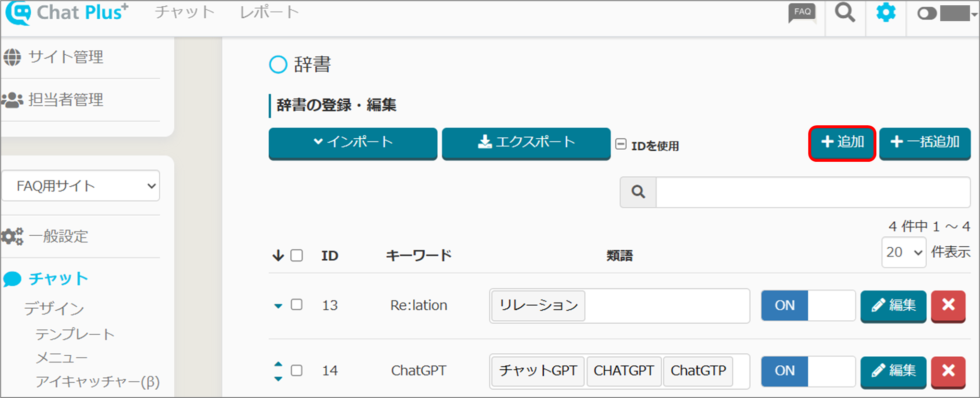Click the search icon beside dictionary search field
The width and height of the screenshot is (980, 398).
point(638,192)
